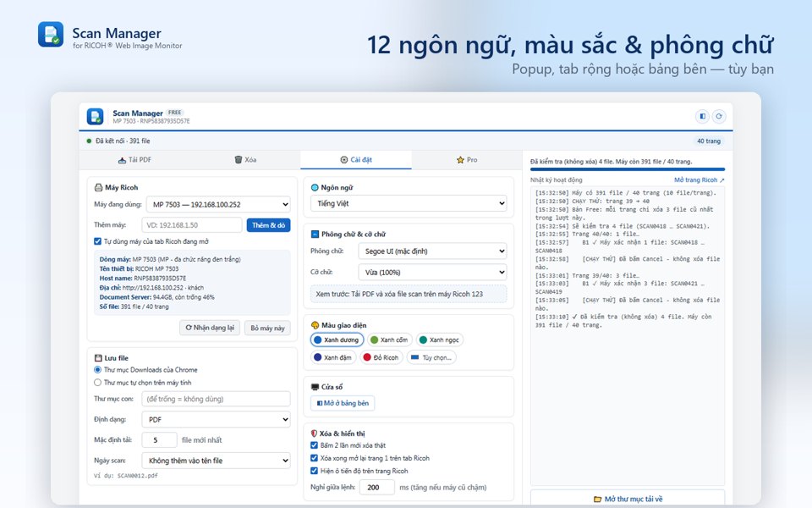The height and width of the screenshot is (508, 812).
Task: Open the Ngày scan dropdown
Action: click(x=216, y=461)
